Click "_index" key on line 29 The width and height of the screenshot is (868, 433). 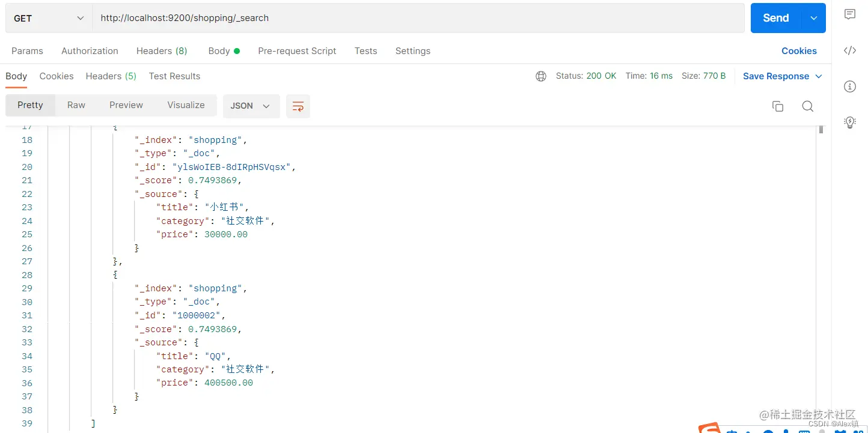156,288
